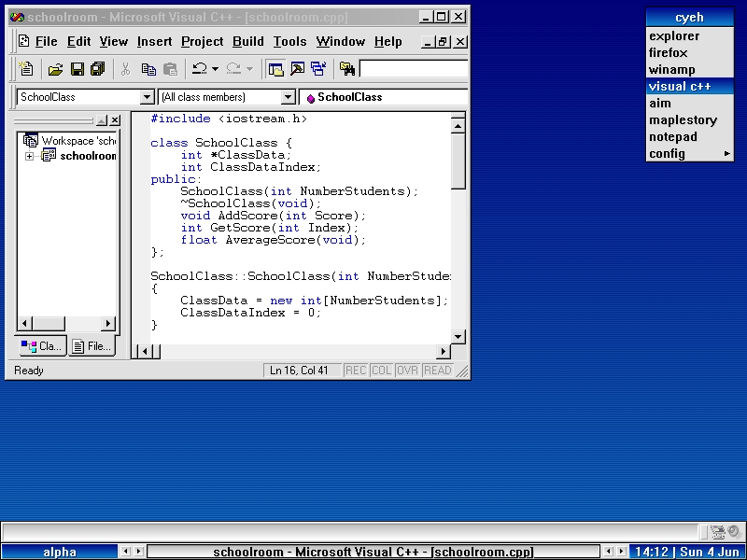
Task: Open the All class members dropdown
Action: click(x=288, y=97)
